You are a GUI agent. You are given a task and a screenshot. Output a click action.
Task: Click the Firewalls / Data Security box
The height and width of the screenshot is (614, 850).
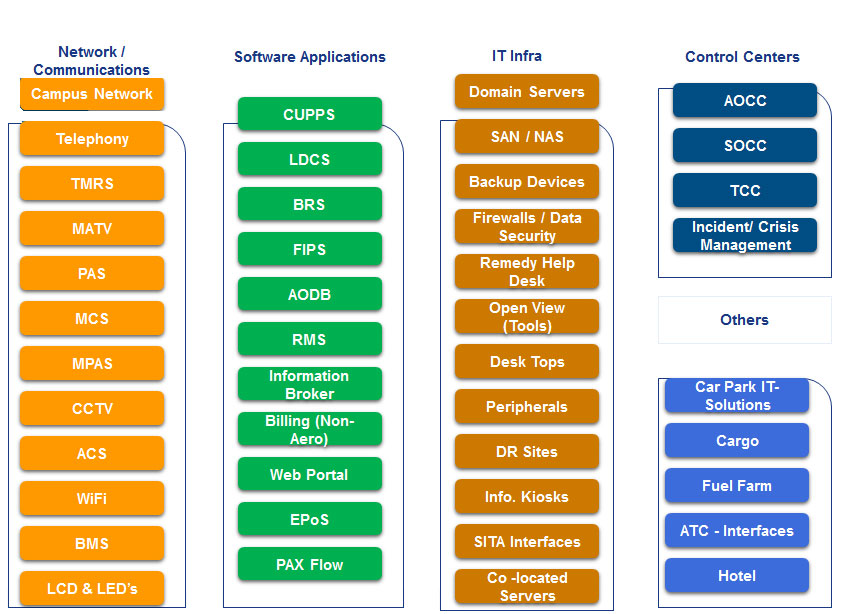pyautogui.click(x=527, y=227)
